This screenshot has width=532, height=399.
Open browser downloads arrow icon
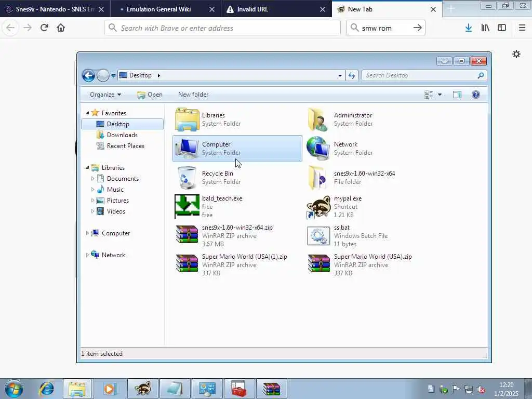(x=469, y=28)
